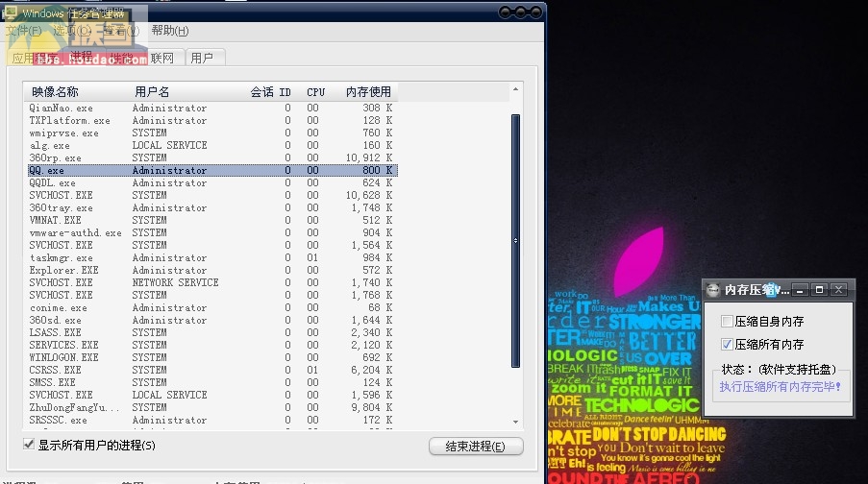The height and width of the screenshot is (484, 868).
Task: Click the 9,804 K memory value
Action: point(371,408)
